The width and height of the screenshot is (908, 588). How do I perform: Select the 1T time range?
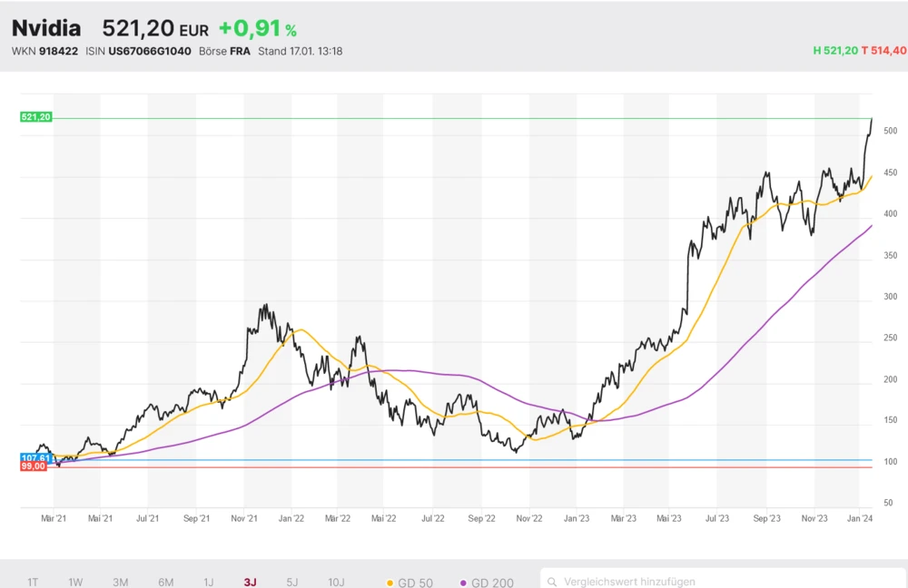point(33,582)
